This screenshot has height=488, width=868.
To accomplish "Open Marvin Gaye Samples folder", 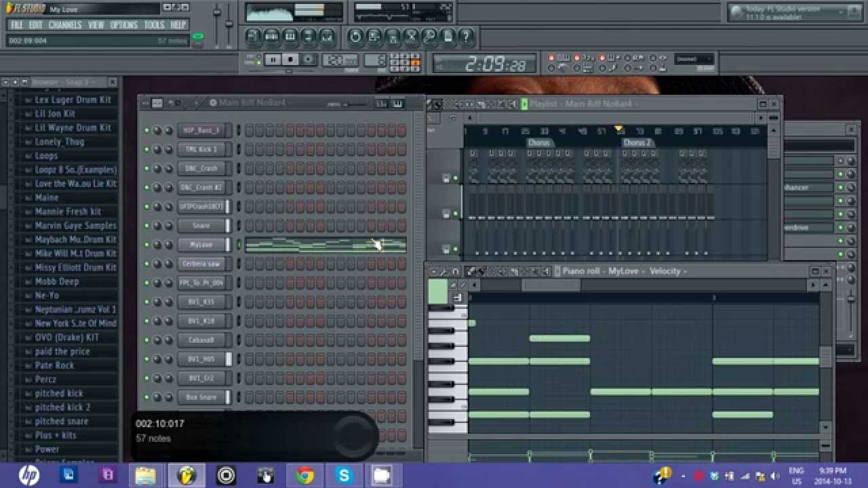I will pyautogui.click(x=75, y=226).
